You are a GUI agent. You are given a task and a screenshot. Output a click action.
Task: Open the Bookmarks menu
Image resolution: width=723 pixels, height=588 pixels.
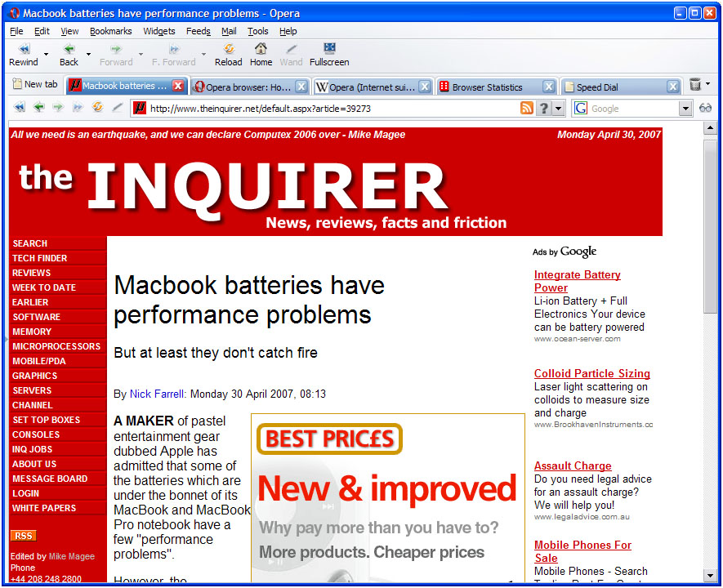[110, 31]
